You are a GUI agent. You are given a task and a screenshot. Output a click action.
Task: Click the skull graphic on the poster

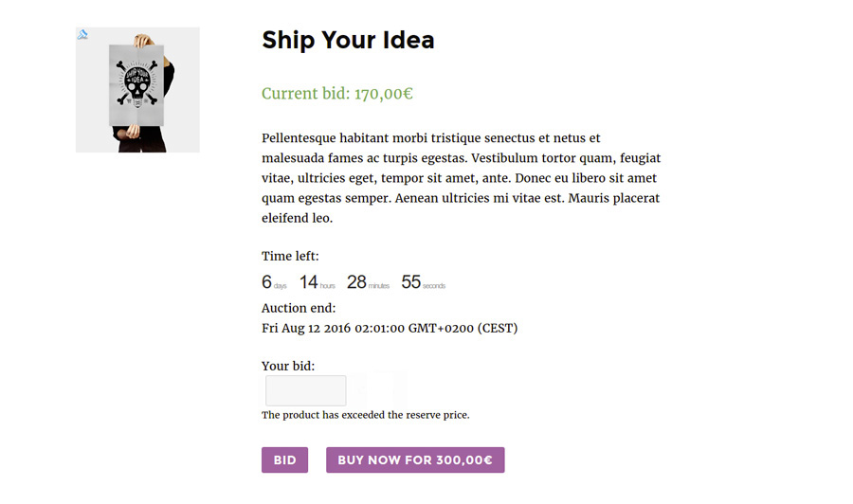point(137,83)
